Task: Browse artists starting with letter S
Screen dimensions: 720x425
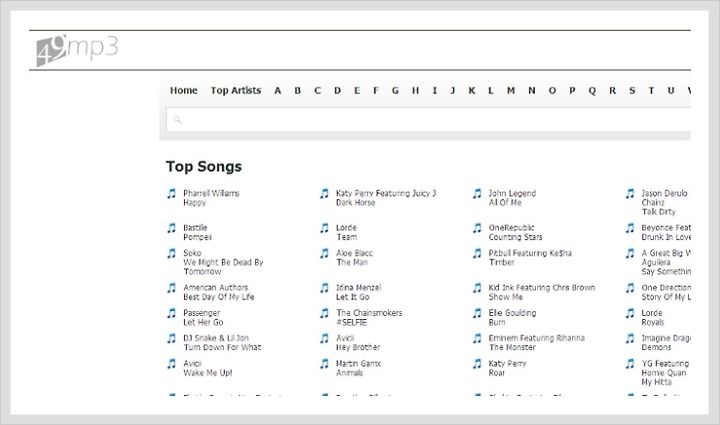Action: coord(632,90)
